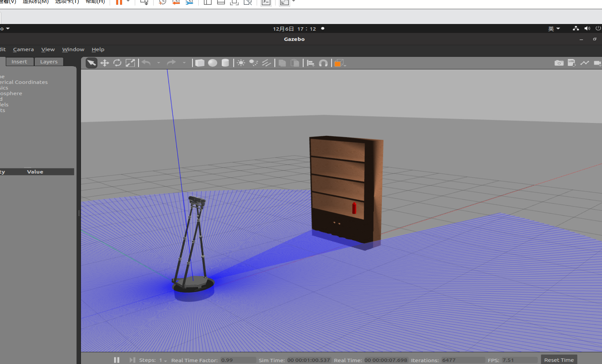This screenshot has width=602, height=364.
Task: Open the volume speaker icon
Action: (587, 28)
